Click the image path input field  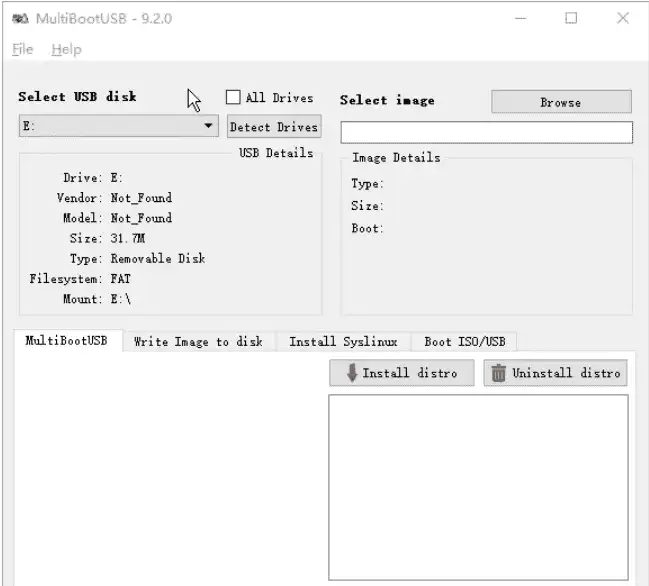[486, 132]
